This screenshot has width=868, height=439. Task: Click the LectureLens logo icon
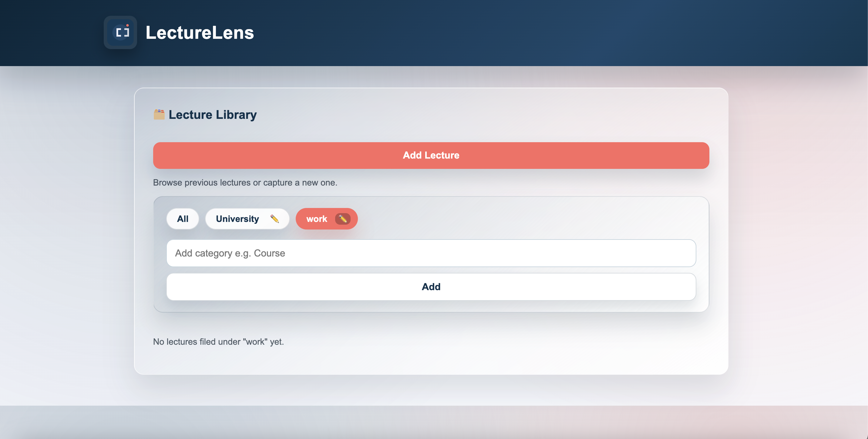(x=120, y=32)
